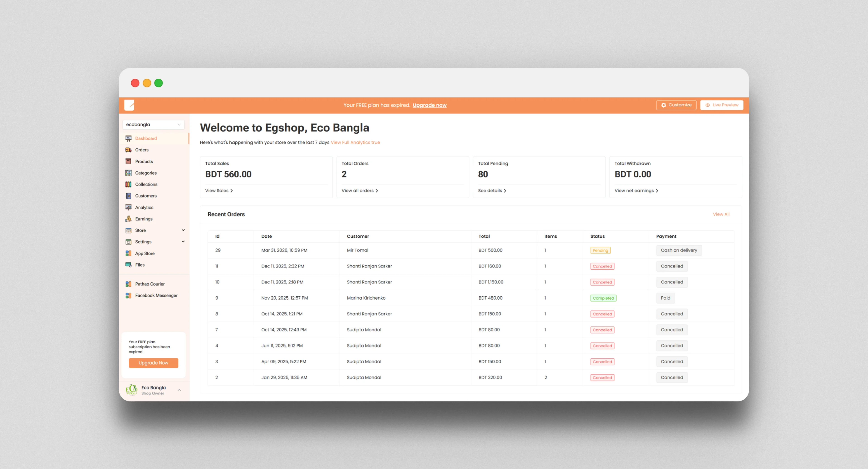Click the Pathao Courier app icon
The width and height of the screenshot is (868, 469).
128,284
